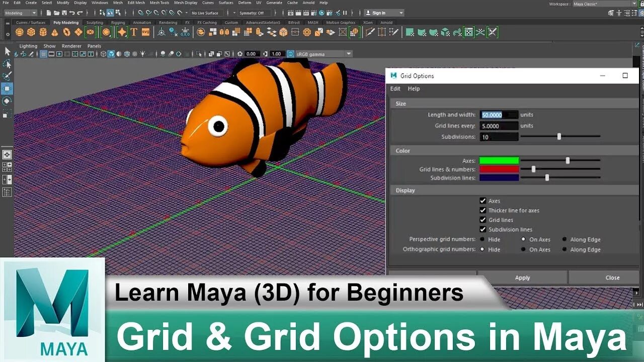This screenshot has width=644, height=362.
Task: Toggle wireframe display in viewport toolbar
Action: 104,54
